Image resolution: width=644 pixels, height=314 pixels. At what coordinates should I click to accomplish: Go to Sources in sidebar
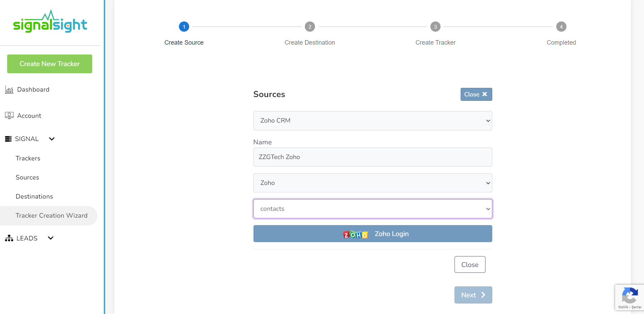[27, 177]
